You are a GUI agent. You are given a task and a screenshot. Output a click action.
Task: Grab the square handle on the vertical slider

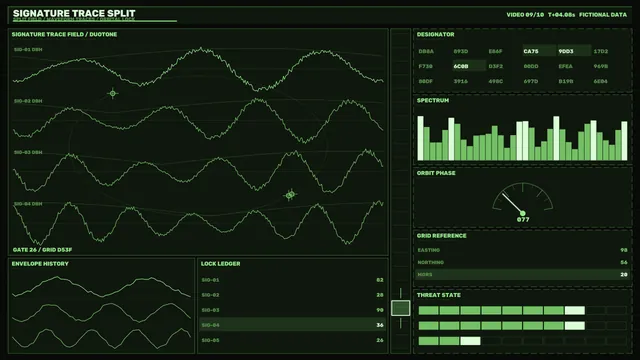click(400, 308)
